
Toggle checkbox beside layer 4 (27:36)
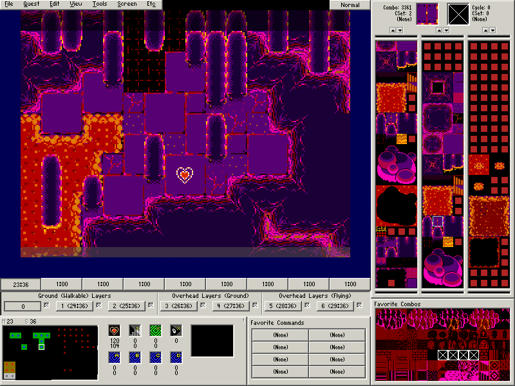pyautogui.click(x=255, y=305)
